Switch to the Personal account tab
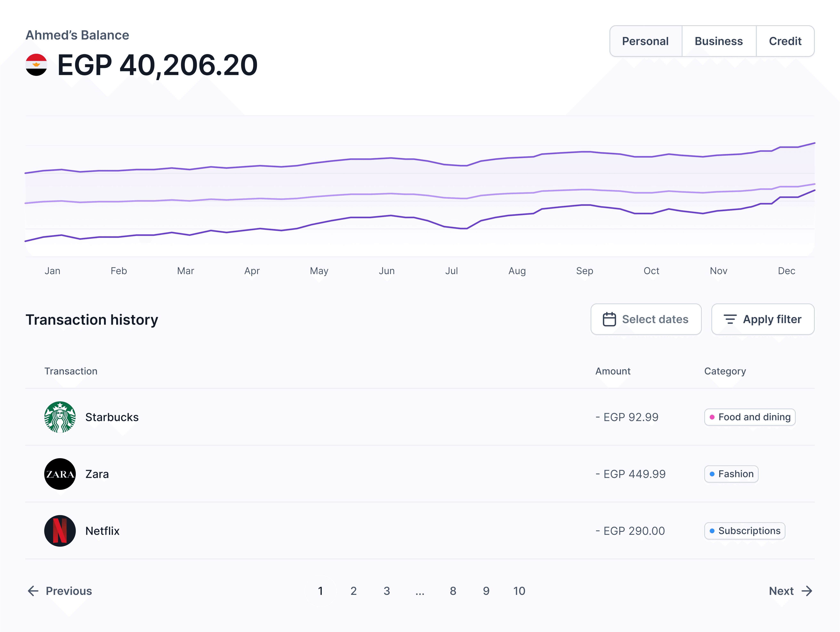The width and height of the screenshot is (840, 632). click(645, 41)
